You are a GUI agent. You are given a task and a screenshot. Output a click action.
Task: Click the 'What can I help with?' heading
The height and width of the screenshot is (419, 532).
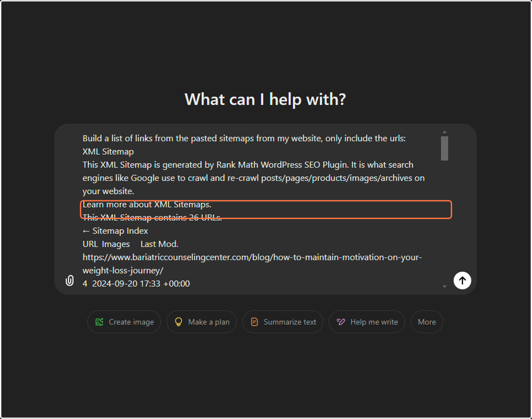click(265, 99)
